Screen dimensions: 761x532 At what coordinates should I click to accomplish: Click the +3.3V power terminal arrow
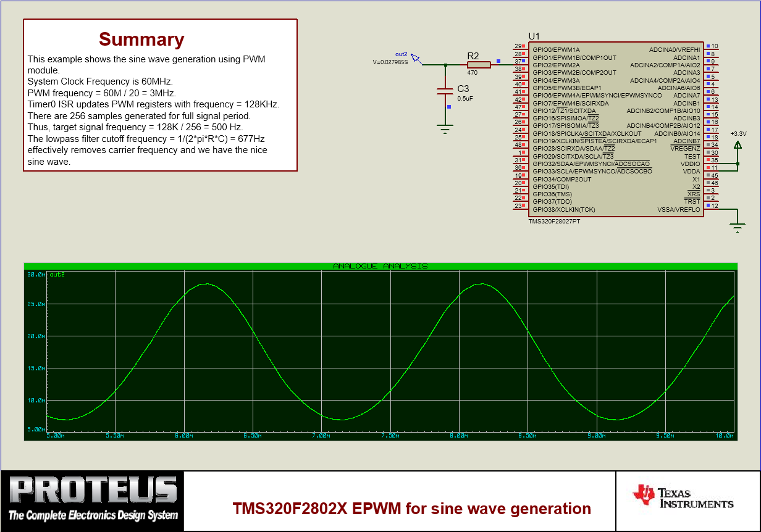[x=738, y=145]
